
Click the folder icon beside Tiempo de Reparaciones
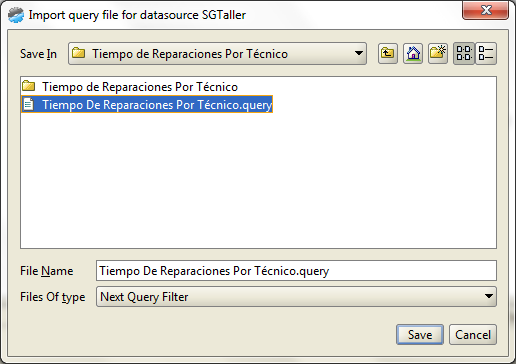(x=29, y=86)
